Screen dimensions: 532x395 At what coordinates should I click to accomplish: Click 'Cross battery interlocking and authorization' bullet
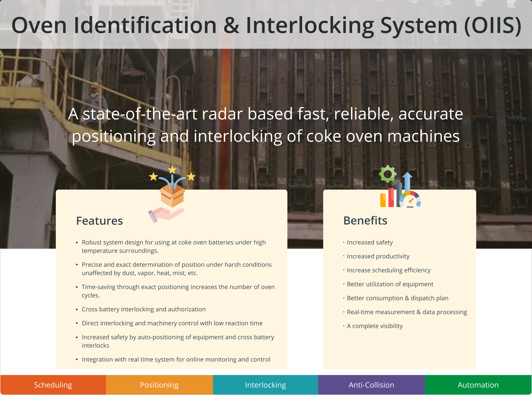[144, 309]
